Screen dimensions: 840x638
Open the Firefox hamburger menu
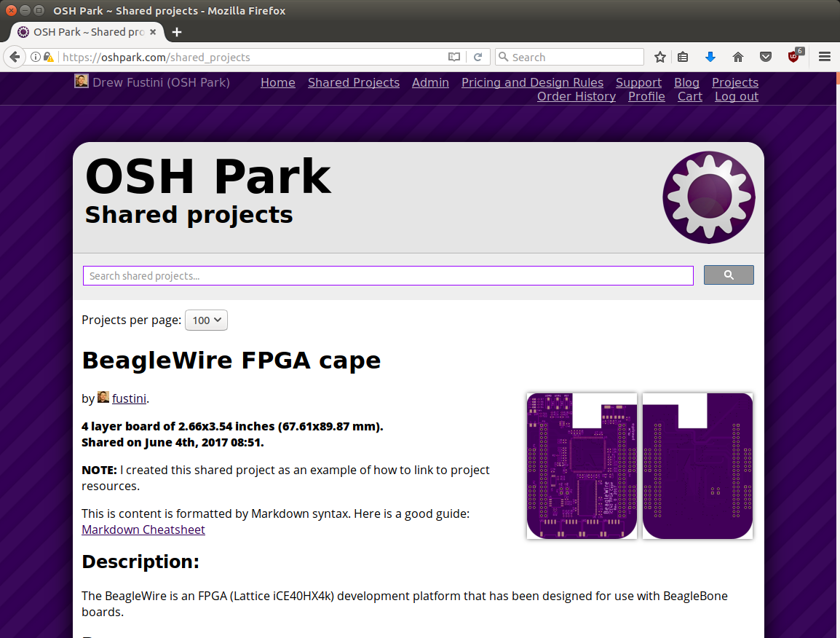825,57
